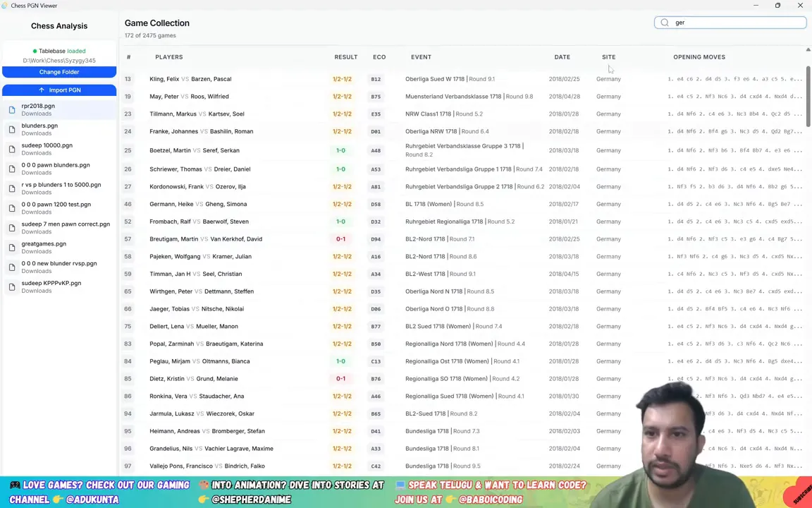Viewport: 812px width, 508px height.
Task: Click the SITE column header
Action: coord(608,57)
